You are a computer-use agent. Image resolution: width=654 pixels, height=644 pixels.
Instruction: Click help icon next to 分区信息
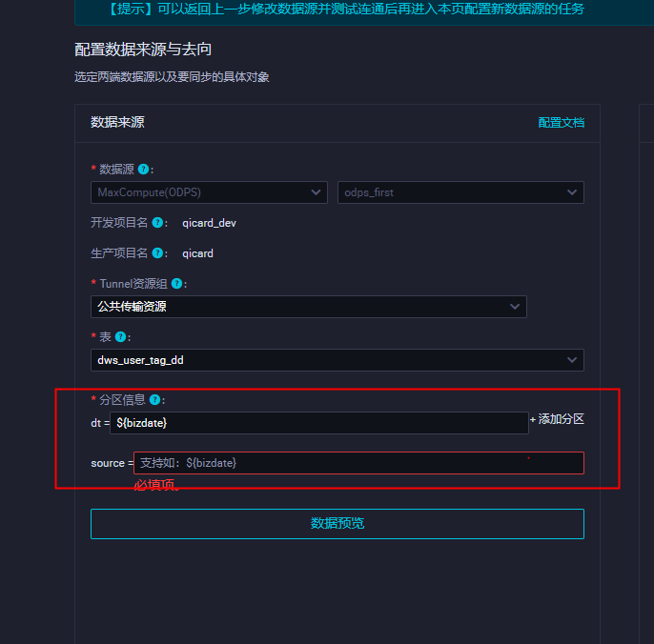(154, 400)
